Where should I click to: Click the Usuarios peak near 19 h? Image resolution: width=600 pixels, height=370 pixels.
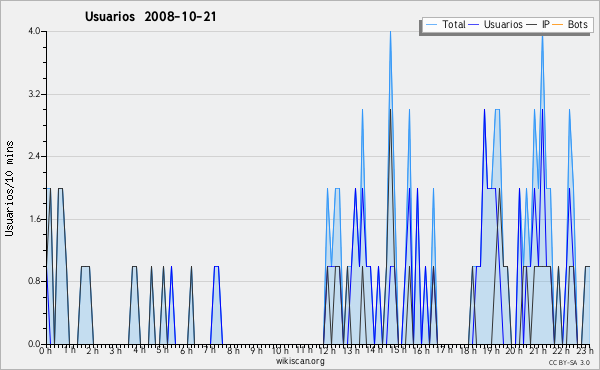click(484, 110)
